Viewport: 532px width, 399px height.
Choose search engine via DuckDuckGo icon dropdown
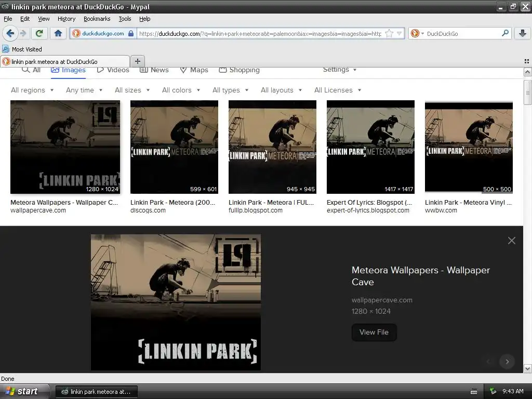coord(417,33)
